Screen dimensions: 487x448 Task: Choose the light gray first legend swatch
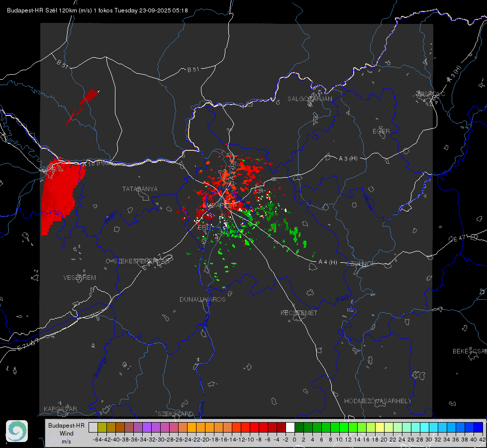click(x=93, y=427)
